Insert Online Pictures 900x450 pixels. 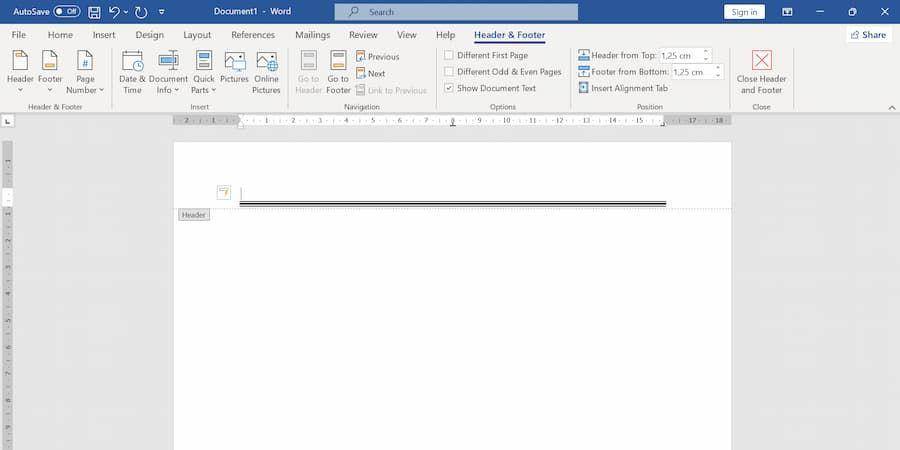(x=266, y=72)
